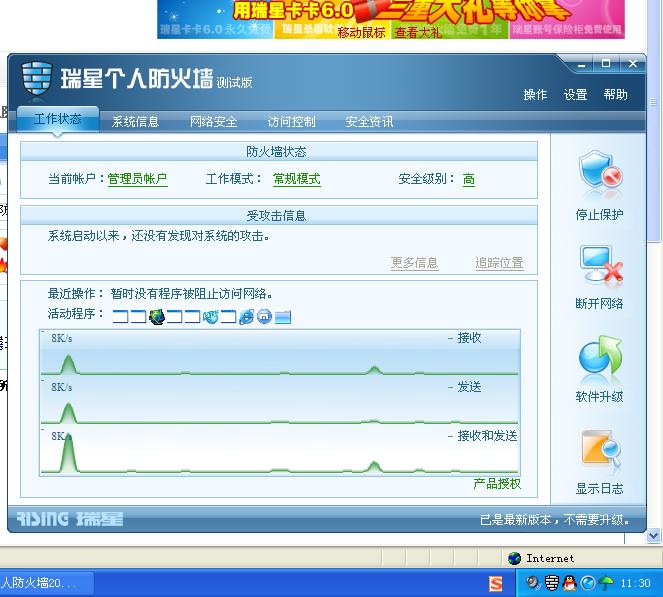Click the 更多信息 link
663x597 pixels.
point(414,263)
